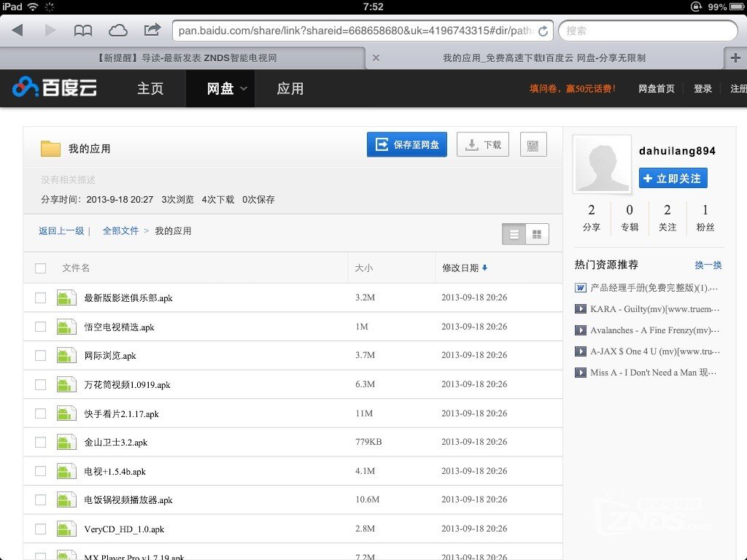Toggle the select-all checkbox in header

pyautogui.click(x=41, y=268)
